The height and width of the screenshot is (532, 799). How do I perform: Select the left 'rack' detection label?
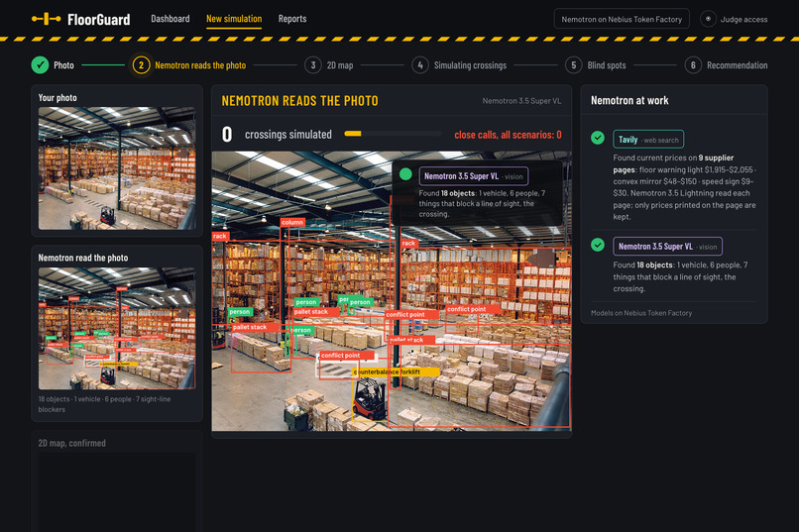(221, 236)
